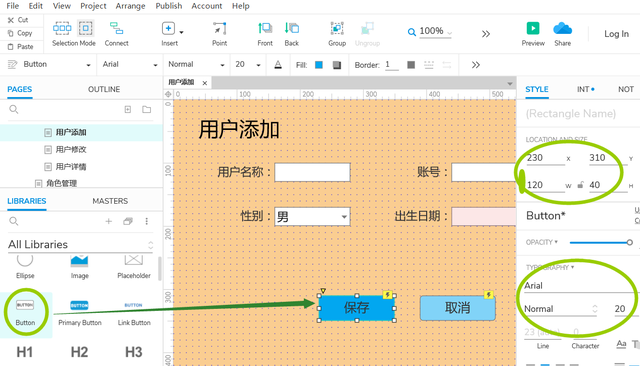Image resolution: width=640 pixels, height=366 pixels.
Task: Toggle the aspect ratio lock icon
Action: (580, 185)
